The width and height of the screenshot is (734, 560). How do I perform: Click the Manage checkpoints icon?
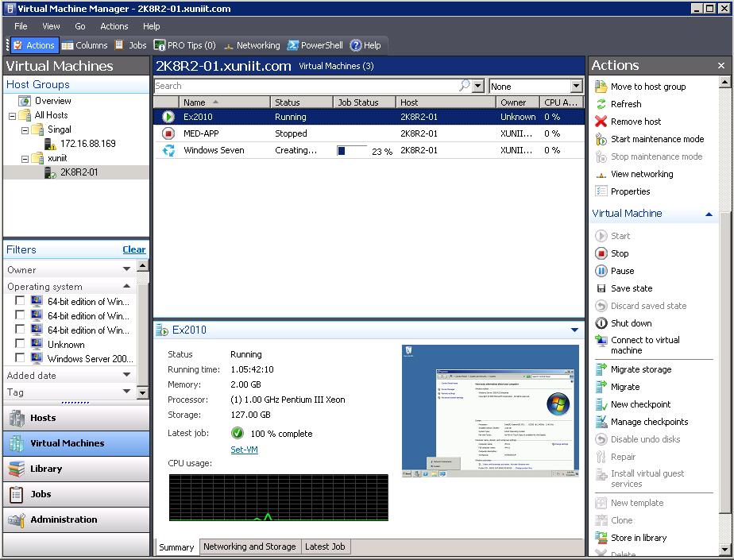pos(601,422)
